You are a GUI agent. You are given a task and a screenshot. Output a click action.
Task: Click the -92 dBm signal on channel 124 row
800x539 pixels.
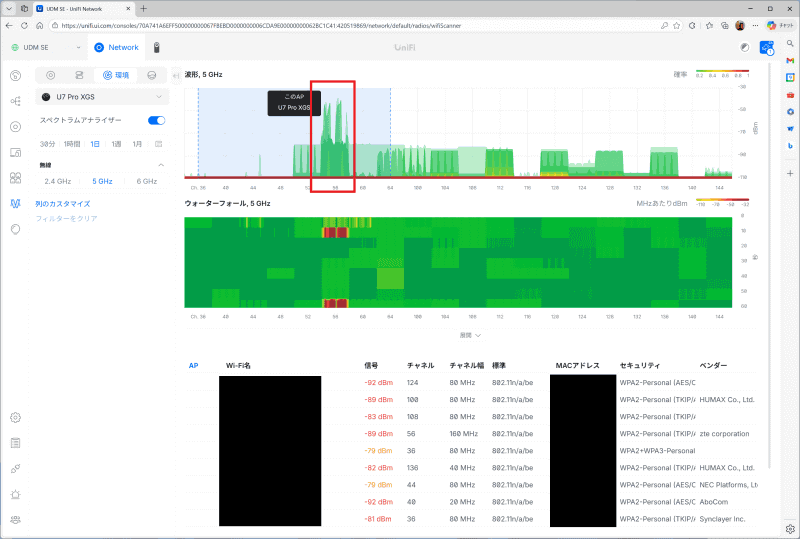tap(379, 383)
